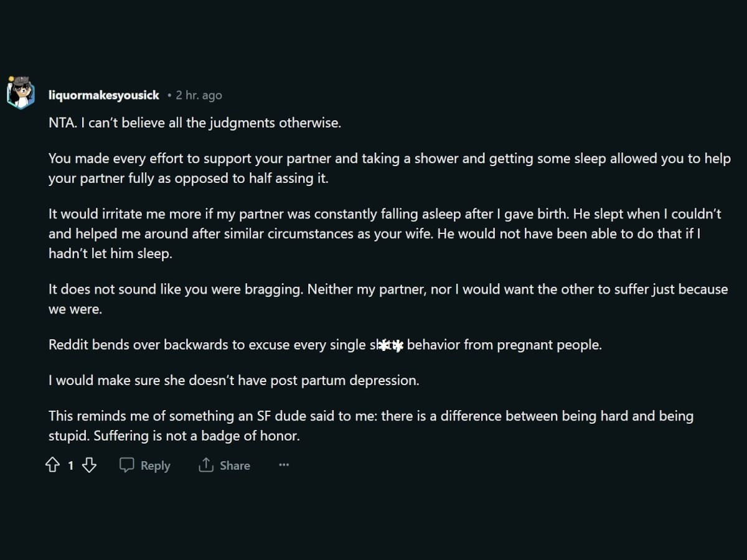Click the paragraph starting "You made every effort"
Image resolution: width=747 pixels, height=560 pixels.
point(390,169)
